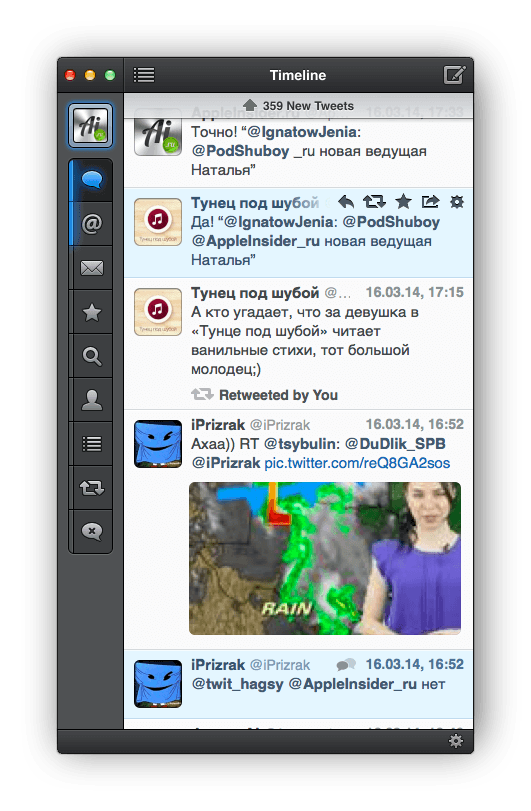Viewport: 531px width, 811px height.
Task: Open @DuDlik_SPB mention in iPrizrak tweet
Action: tap(395, 444)
